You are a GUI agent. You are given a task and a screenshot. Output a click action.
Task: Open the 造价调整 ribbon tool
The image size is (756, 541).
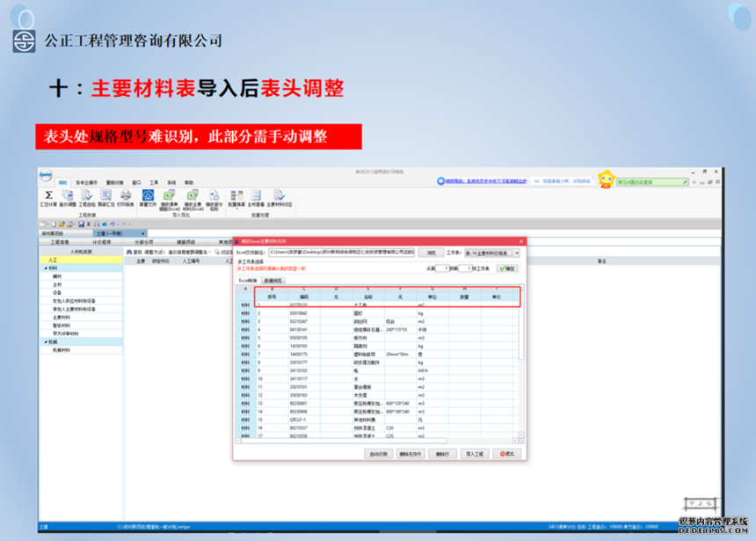tap(68, 195)
